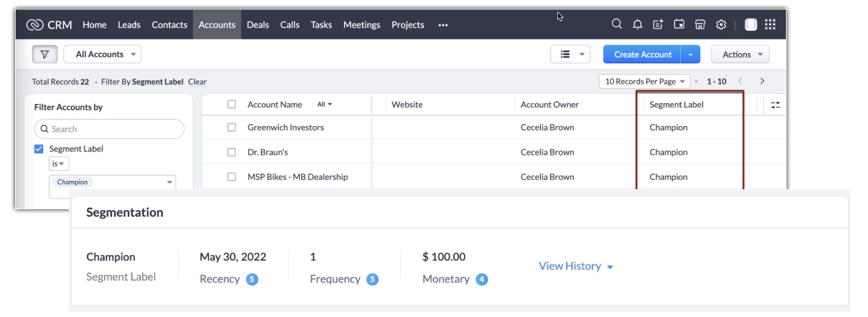
Task: Click the search magnifier icon in top bar
Action: 617,24
